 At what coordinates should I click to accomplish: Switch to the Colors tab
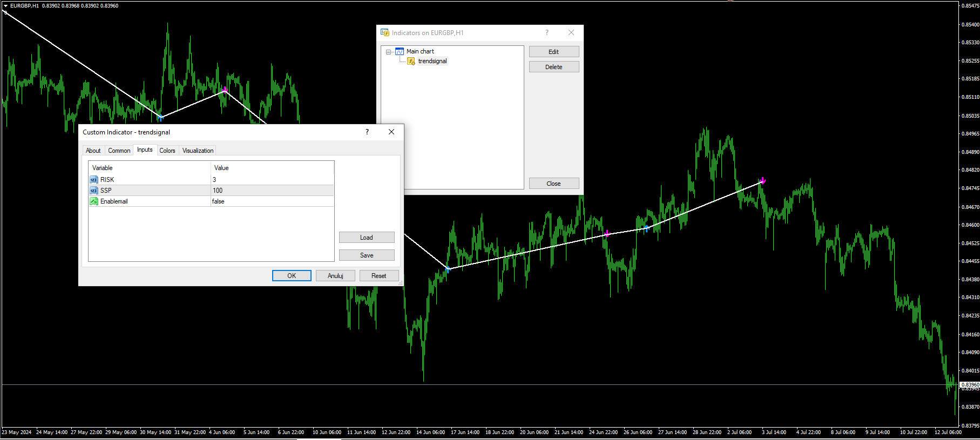[167, 151]
